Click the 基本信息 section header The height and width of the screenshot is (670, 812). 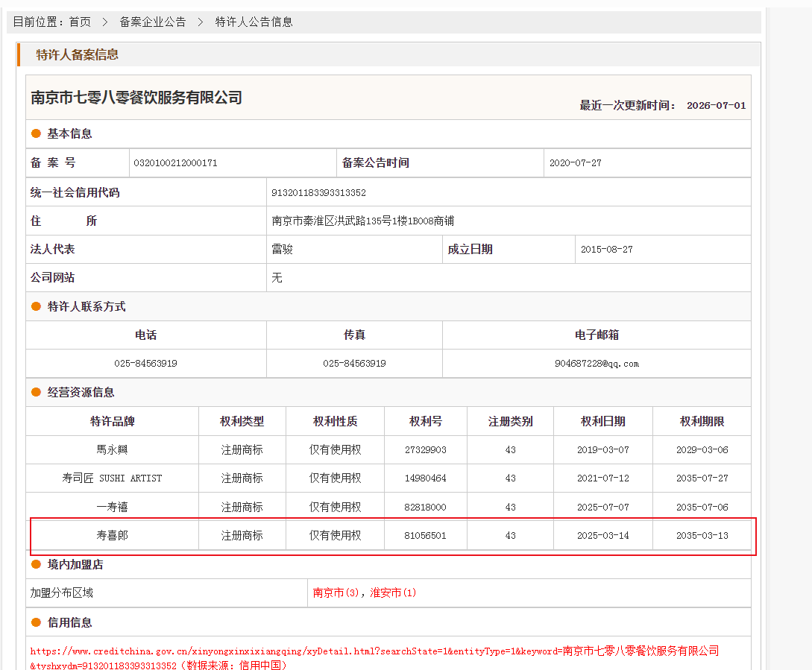(70, 133)
